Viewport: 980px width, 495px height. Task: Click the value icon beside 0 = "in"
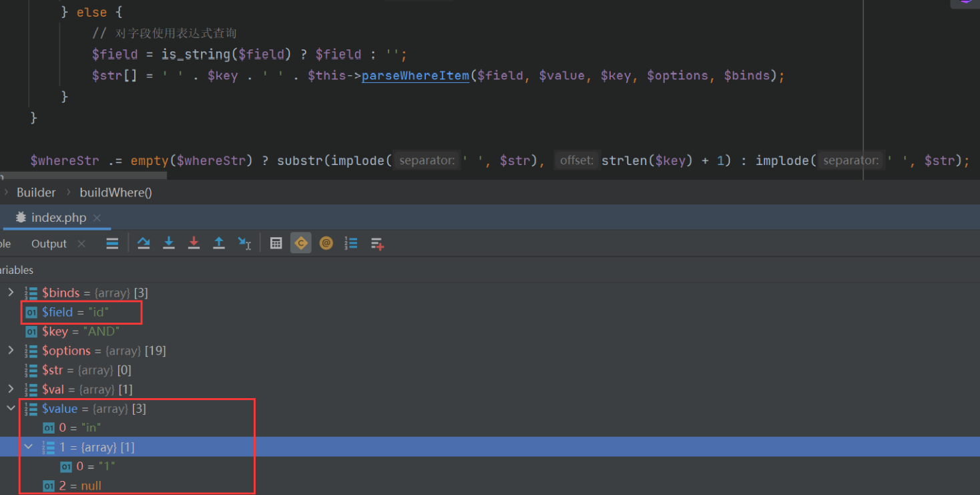point(49,428)
